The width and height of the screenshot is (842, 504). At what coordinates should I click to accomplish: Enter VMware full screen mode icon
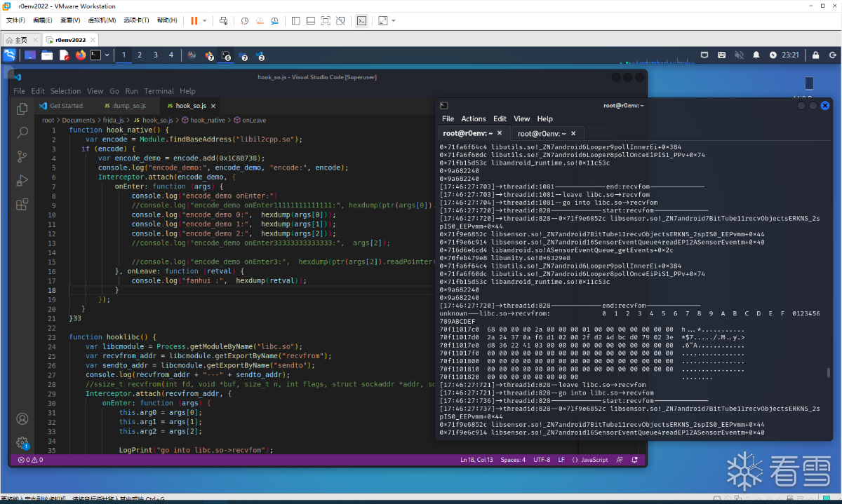point(326,21)
